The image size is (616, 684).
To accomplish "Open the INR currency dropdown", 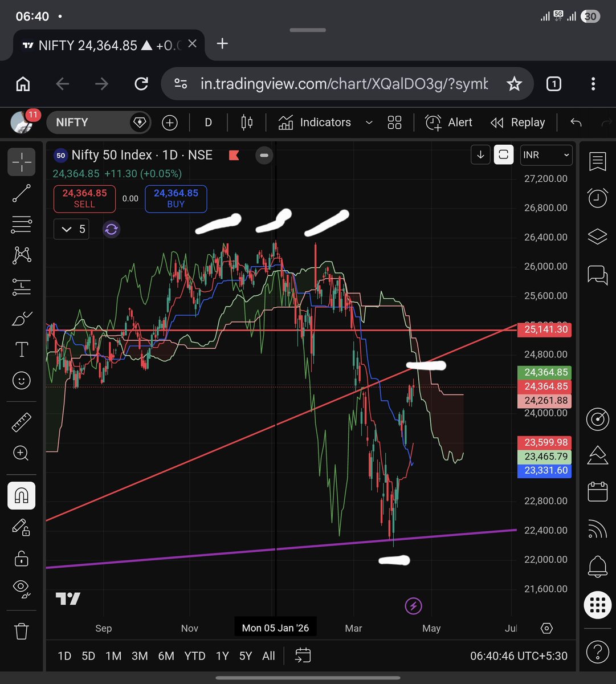I will point(545,154).
